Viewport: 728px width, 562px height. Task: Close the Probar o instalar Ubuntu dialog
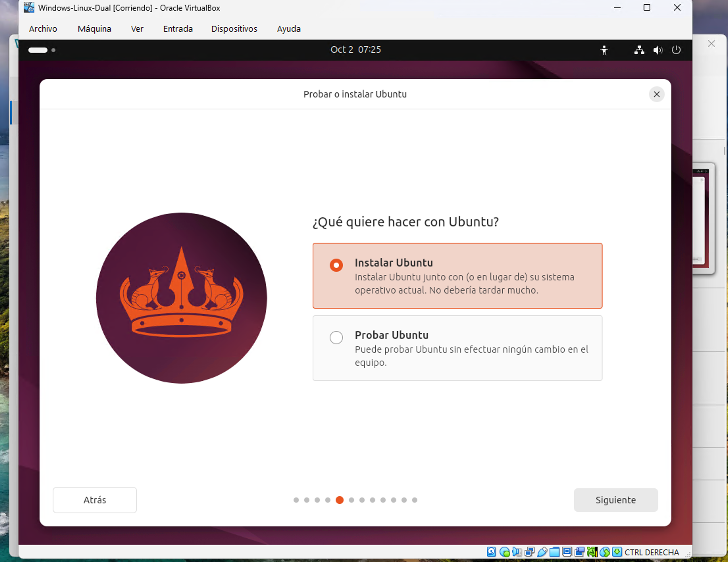[656, 94]
